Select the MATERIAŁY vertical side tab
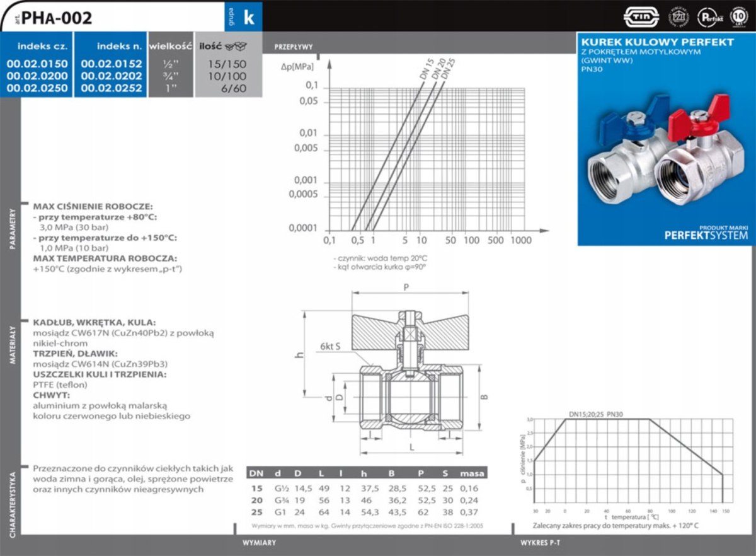This screenshot has width=756, height=556. point(11,345)
